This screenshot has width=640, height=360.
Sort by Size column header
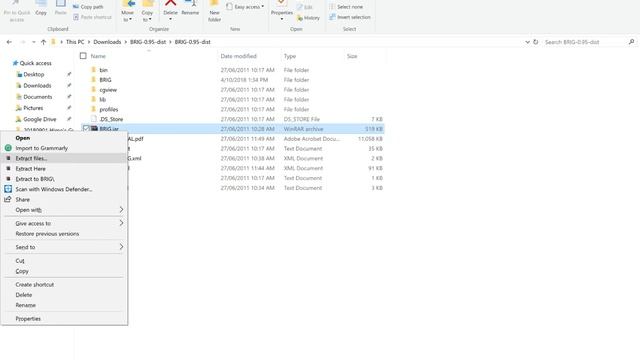tap(352, 56)
